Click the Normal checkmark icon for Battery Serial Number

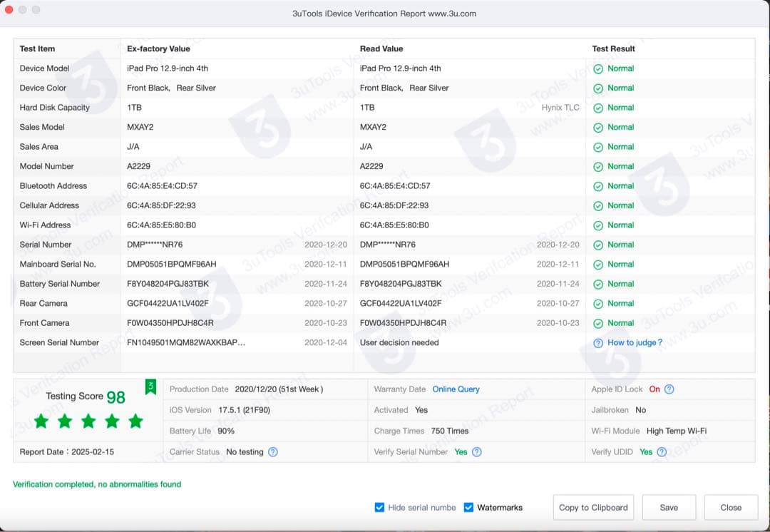tap(600, 283)
